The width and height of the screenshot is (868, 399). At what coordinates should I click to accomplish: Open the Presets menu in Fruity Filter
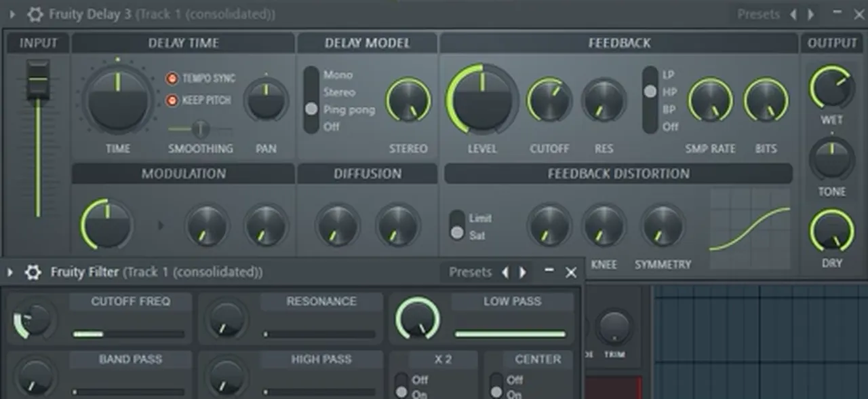[470, 272]
